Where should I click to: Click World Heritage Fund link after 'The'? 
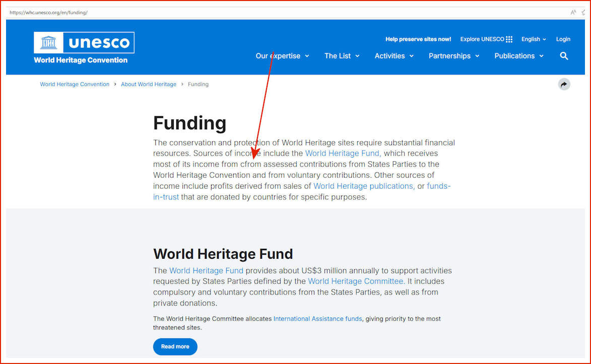click(x=206, y=270)
